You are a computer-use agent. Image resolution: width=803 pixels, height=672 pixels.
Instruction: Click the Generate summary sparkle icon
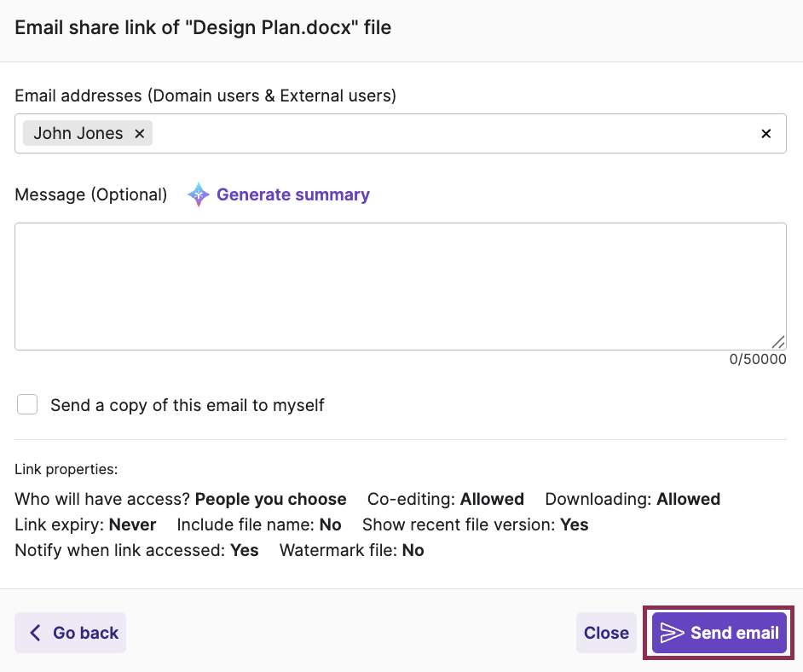(198, 194)
